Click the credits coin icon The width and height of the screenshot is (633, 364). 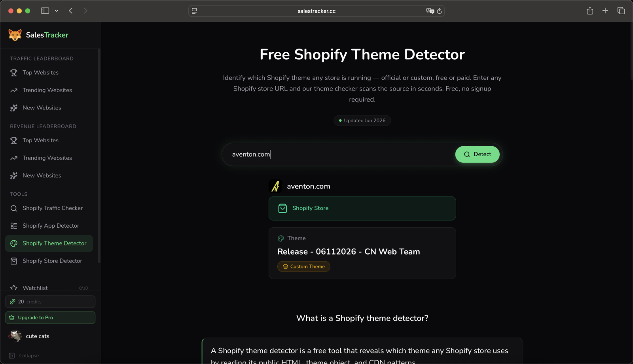click(12, 302)
